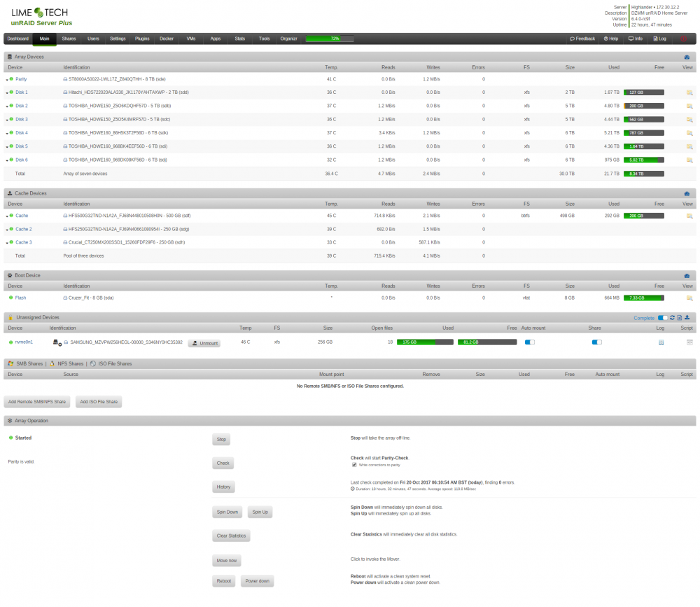Open the Flash device link
The image size is (700, 607).
pyautogui.click(x=20, y=298)
